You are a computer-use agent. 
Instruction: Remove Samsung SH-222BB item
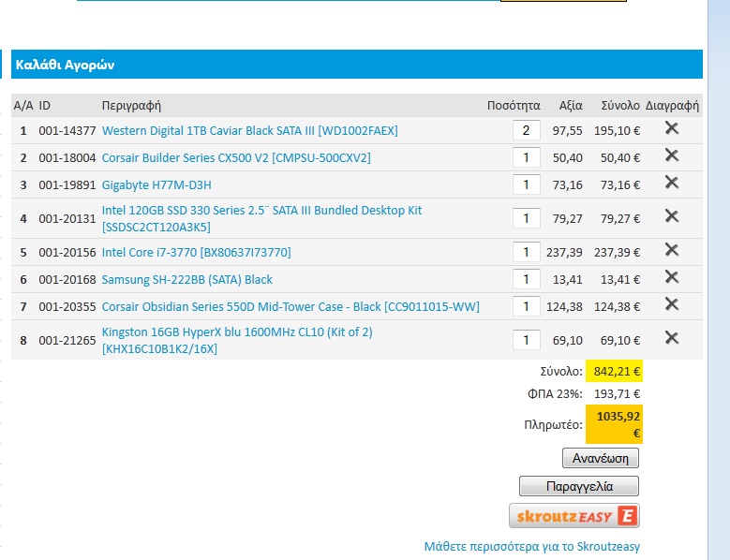coord(671,277)
